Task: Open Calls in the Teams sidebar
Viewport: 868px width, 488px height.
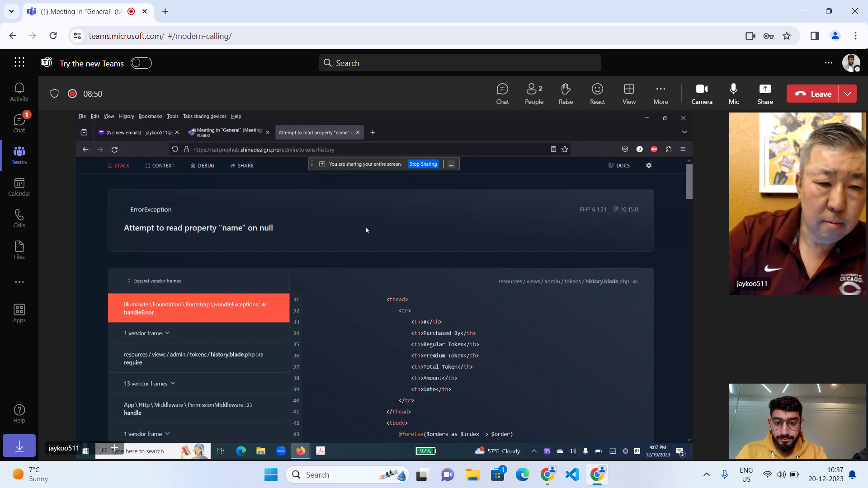Action: [19, 218]
